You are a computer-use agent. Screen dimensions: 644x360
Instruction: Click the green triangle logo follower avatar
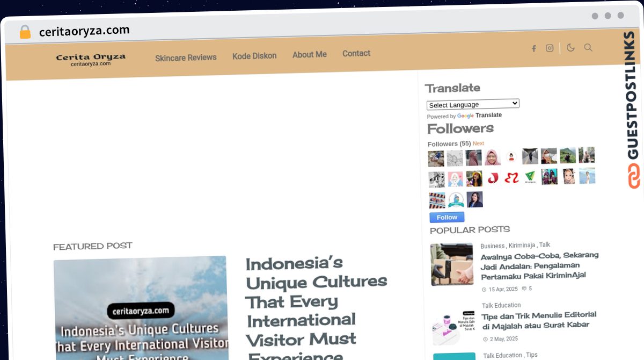[x=530, y=177]
